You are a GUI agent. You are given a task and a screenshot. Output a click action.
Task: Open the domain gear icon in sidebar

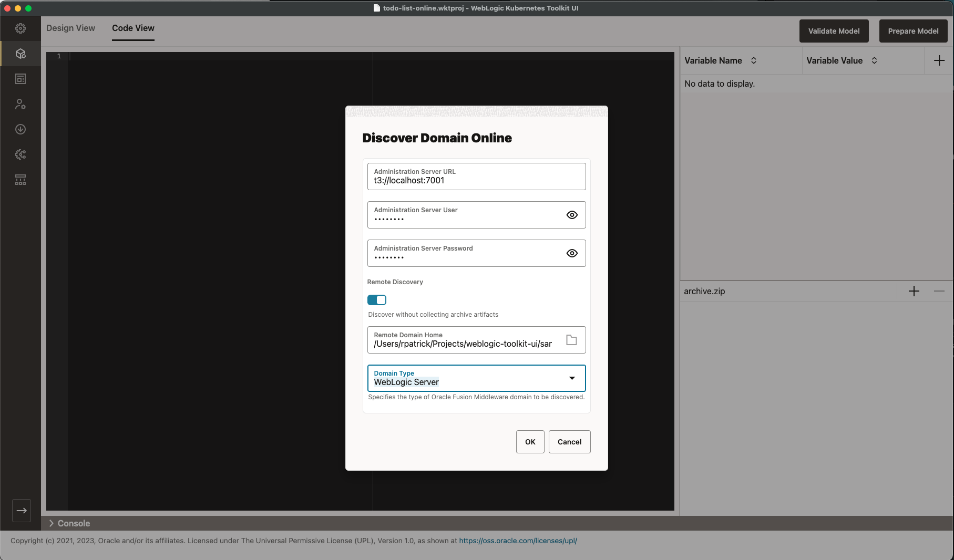point(20,154)
